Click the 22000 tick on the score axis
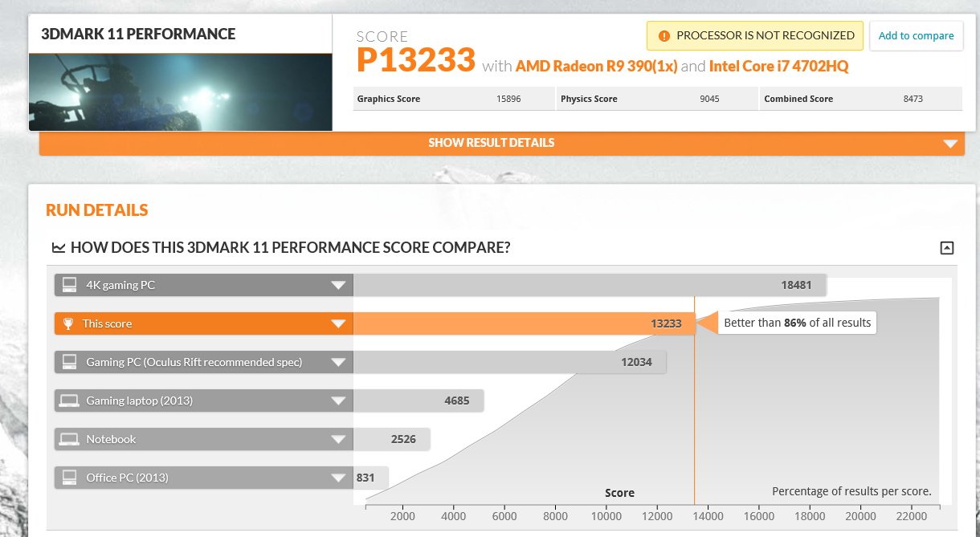Viewport: 980px width, 537px height. [913, 516]
